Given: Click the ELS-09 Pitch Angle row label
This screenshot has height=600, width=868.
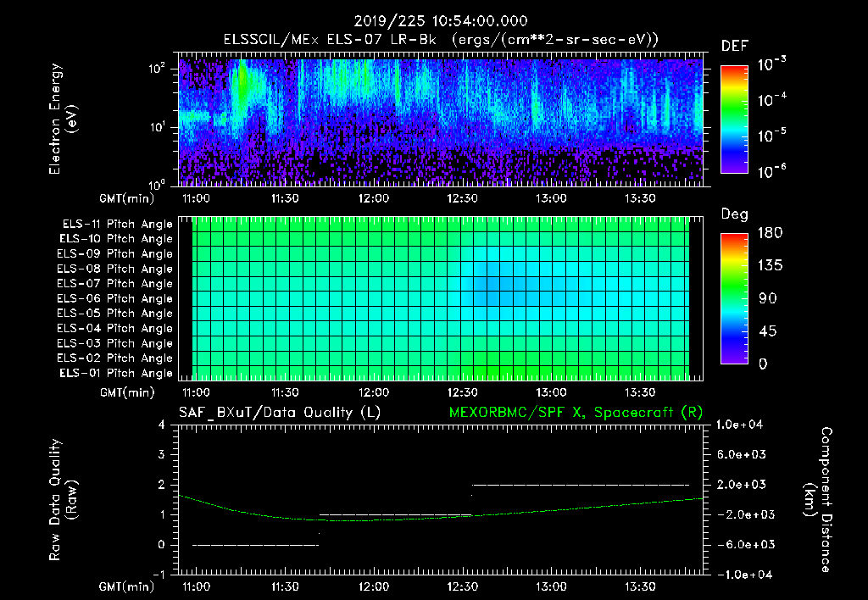Looking at the screenshot, I should tap(115, 254).
